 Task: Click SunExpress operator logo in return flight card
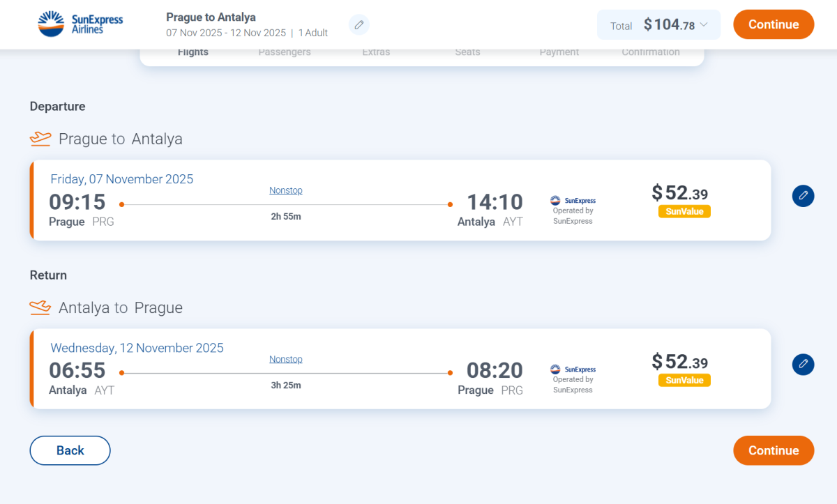(x=573, y=369)
